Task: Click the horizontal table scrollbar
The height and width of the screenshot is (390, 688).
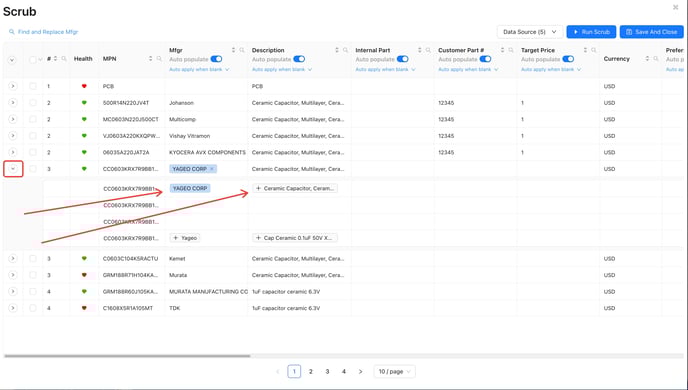Action: (127, 356)
